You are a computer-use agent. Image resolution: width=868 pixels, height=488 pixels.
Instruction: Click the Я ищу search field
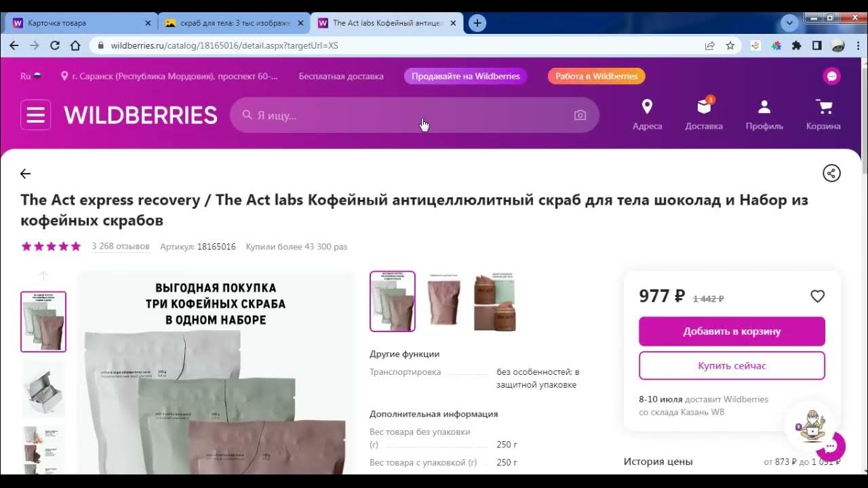click(x=414, y=115)
